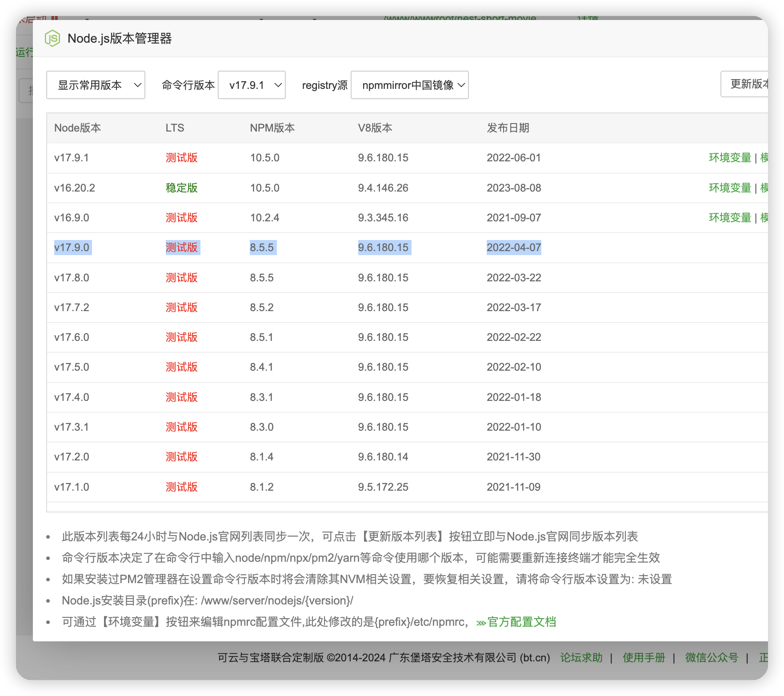Select the v17.1.0 version cell
Viewport: 784px width, 696px height.
point(72,487)
